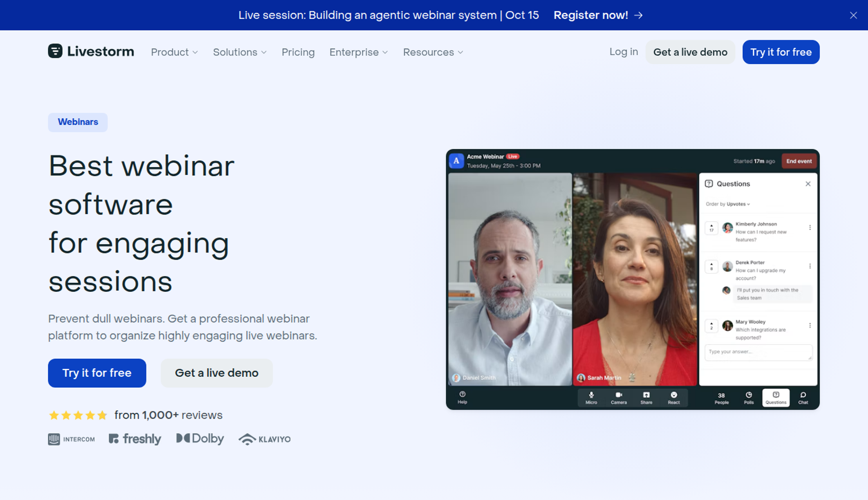868x500 pixels.
Task: Click Get a live demo in header
Action: click(690, 52)
